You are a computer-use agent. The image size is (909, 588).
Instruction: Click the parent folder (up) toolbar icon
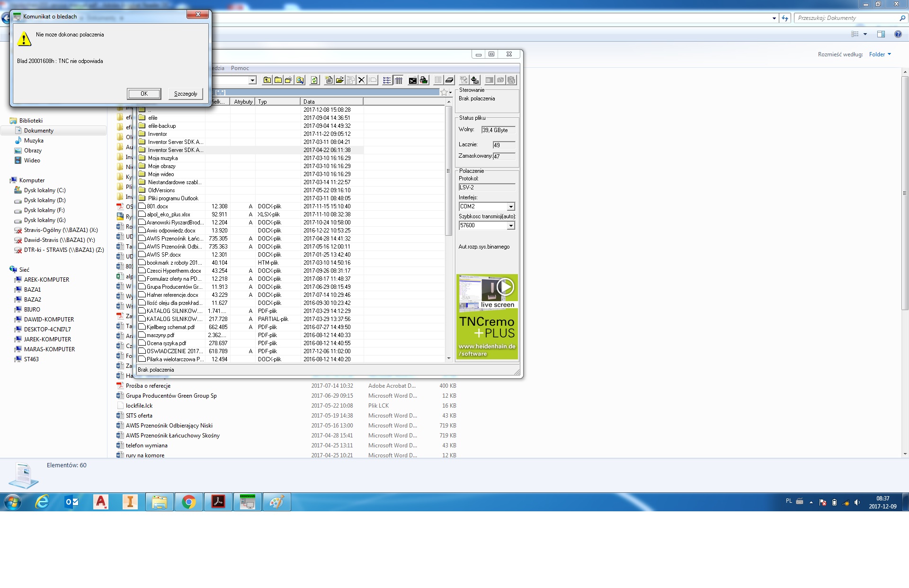[267, 80]
